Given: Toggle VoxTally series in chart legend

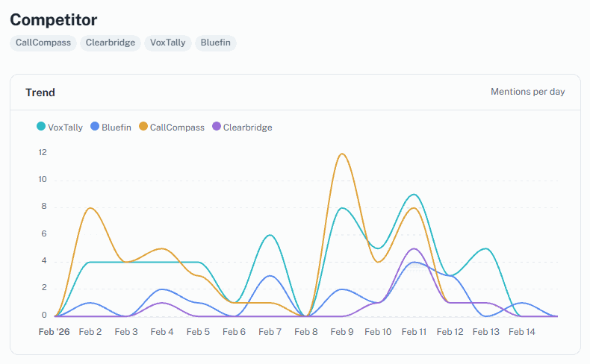Looking at the screenshot, I should [x=60, y=128].
